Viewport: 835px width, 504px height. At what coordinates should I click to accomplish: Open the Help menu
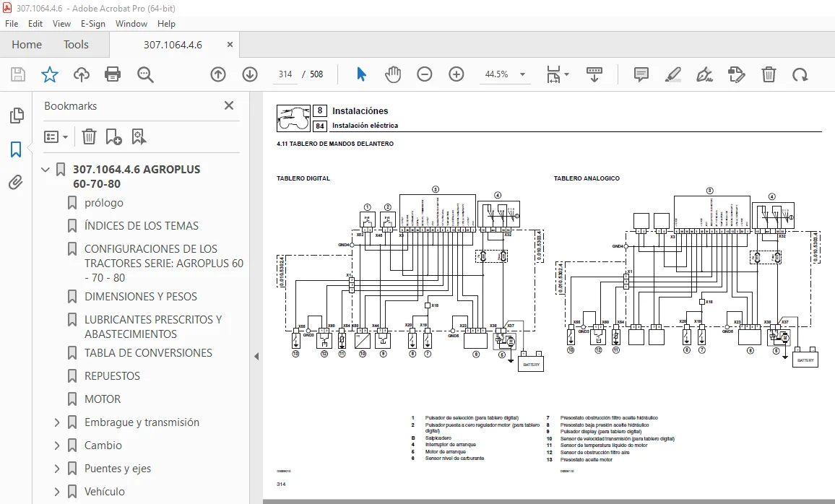coord(166,23)
